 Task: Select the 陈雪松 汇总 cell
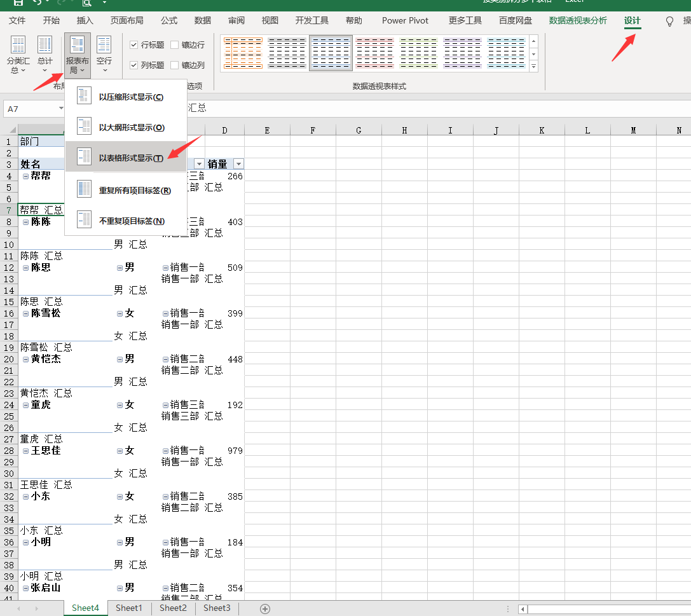click(x=65, y=347)
